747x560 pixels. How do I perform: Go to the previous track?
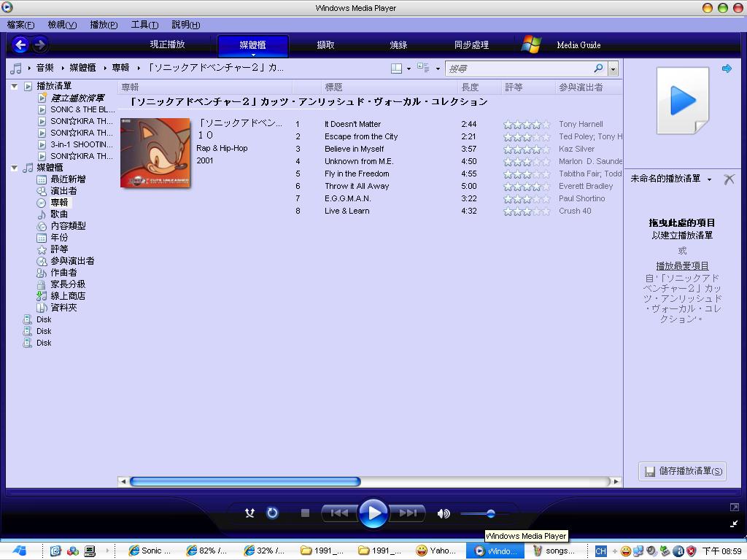338,513
